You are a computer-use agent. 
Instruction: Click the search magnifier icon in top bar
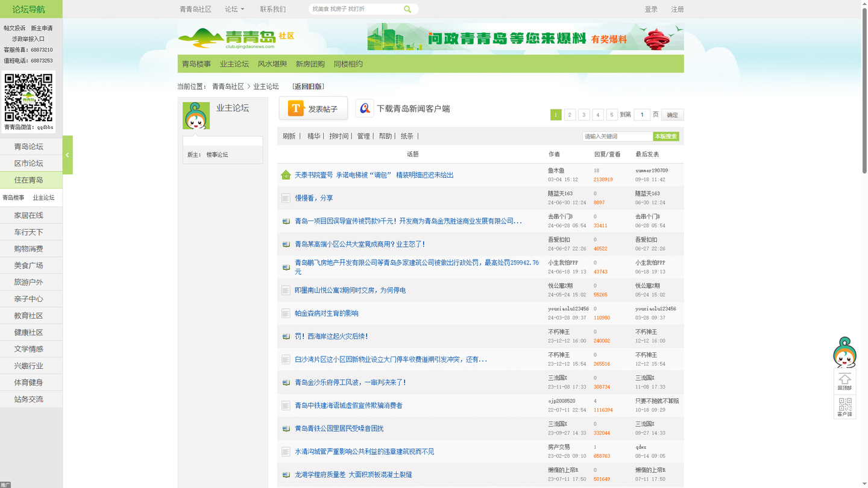pyautogui.click(x=407, y=9)
